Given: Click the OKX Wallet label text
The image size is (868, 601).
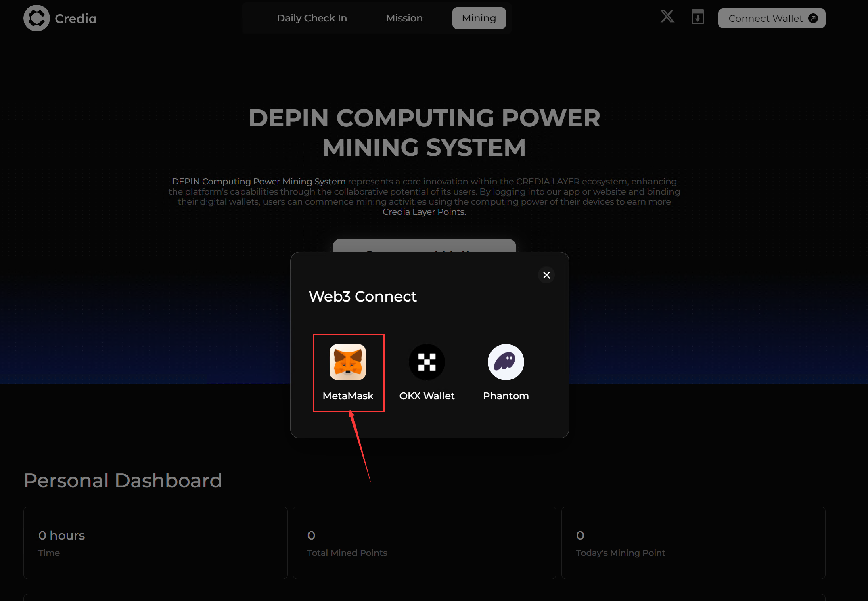Looking at the screenshot, I should [x=427, y=396].
